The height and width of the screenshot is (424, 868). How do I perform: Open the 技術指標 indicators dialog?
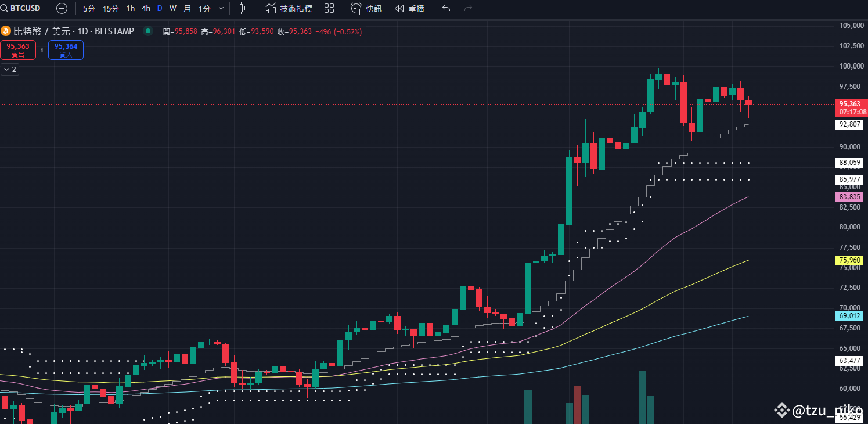coord(289,9)
